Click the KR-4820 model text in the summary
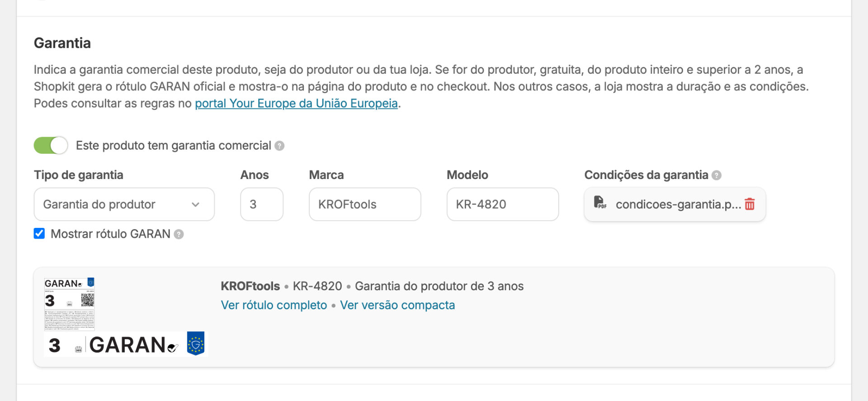 [317, 286]
